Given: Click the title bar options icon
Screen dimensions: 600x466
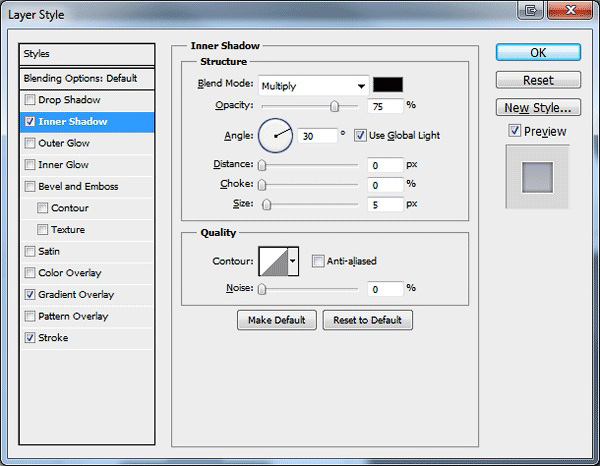Looking at the screenshot, I should [530, 10].
